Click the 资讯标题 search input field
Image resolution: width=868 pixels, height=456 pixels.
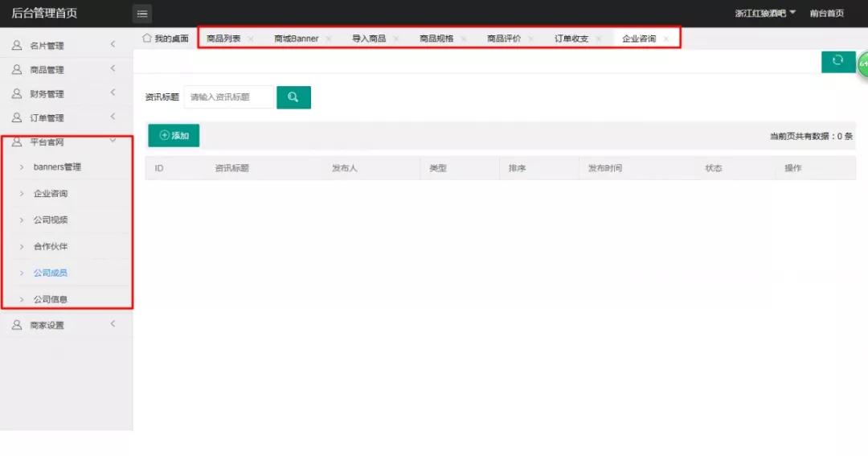coord(228,97)
